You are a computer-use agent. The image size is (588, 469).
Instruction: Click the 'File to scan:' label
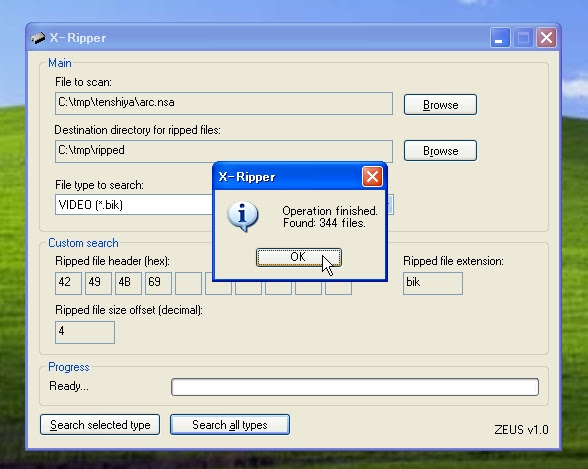(83, 82)
